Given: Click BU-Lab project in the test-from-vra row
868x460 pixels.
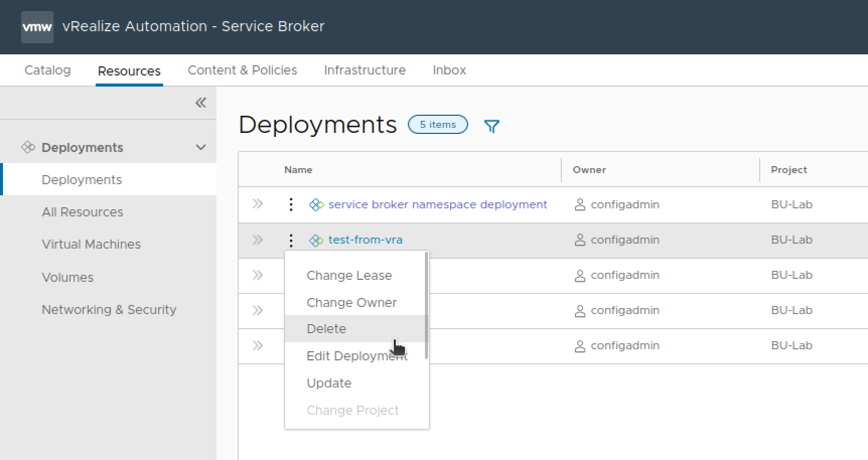Looking at the screenshot, I should click(x=791, y=240).
